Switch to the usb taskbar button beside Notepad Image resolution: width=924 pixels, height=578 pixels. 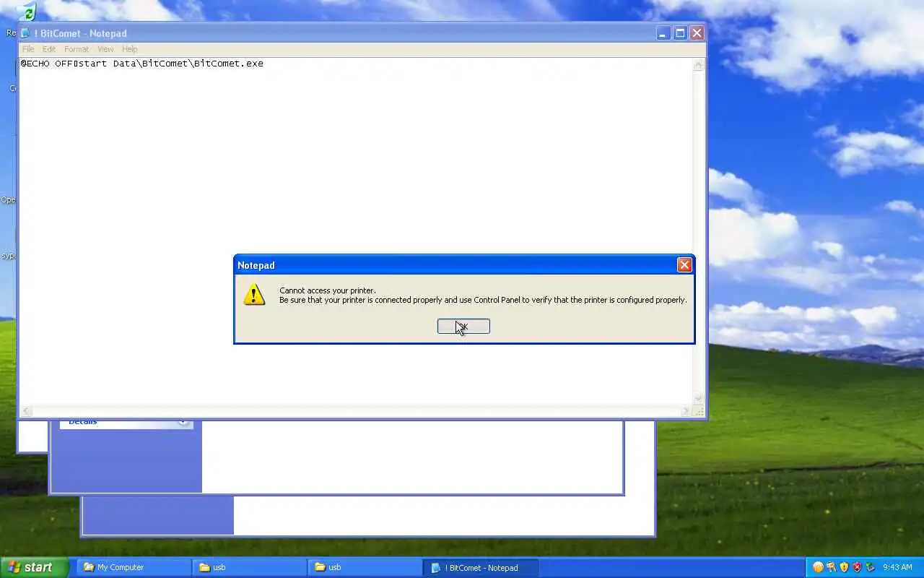365,568
